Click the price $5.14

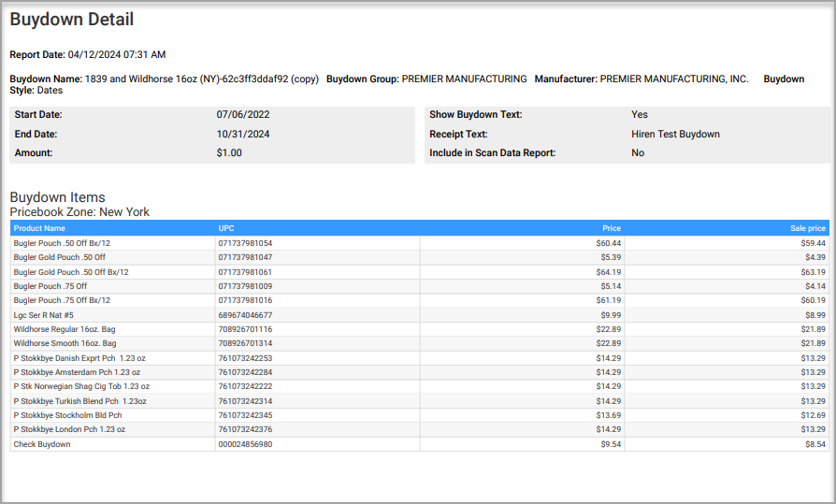pyautogui.click(x=611, y=286)
